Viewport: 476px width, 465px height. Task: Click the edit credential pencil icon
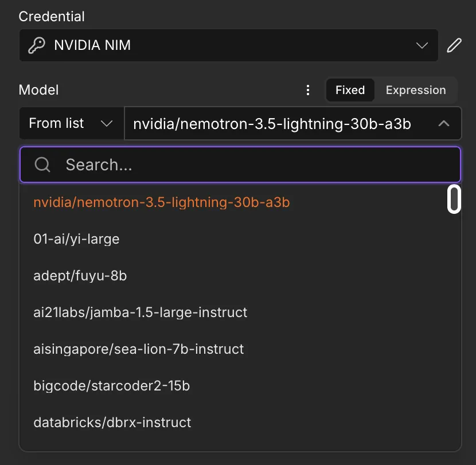tap(454, 45)
